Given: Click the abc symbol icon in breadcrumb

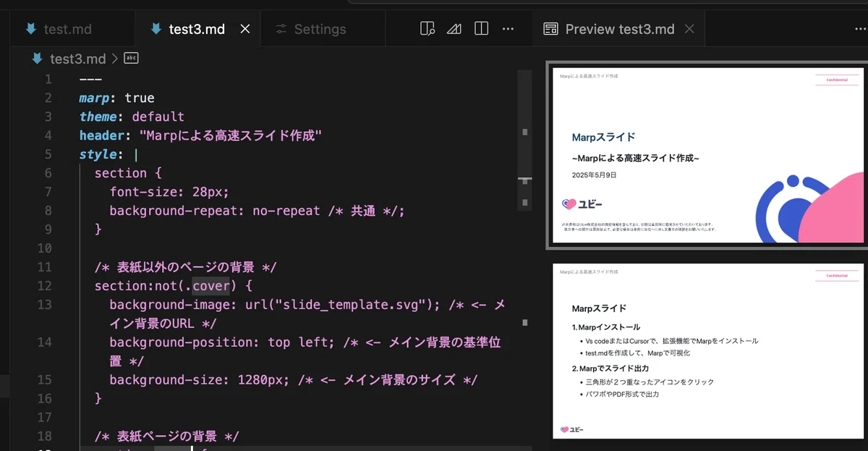Looking at the screenshot, I should pos(131,58).
